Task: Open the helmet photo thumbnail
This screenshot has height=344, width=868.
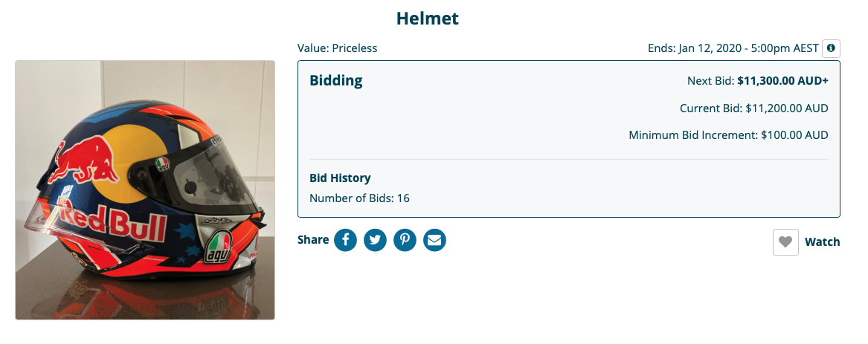Action: coord(145,190)
